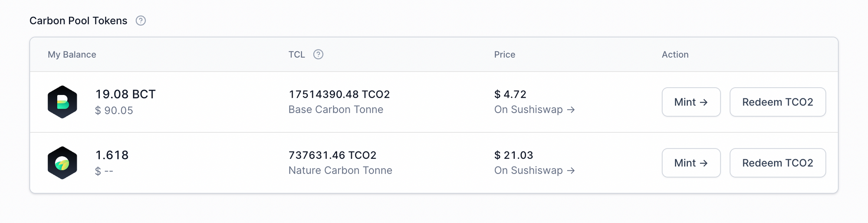This screenshot has width=868, height=223.
Task: Click the 17514390.48 TCO2 value
Action: point(339,94)
